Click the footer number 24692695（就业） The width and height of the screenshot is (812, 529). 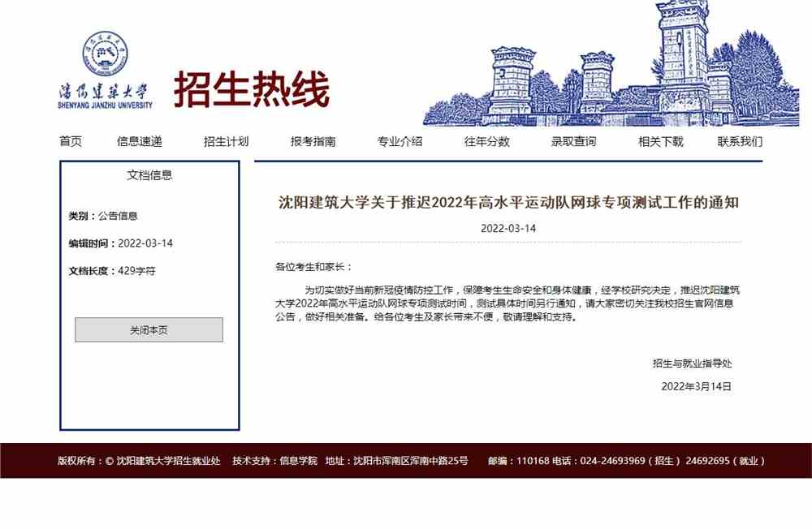pyautogui.click(x=725, y=461)
